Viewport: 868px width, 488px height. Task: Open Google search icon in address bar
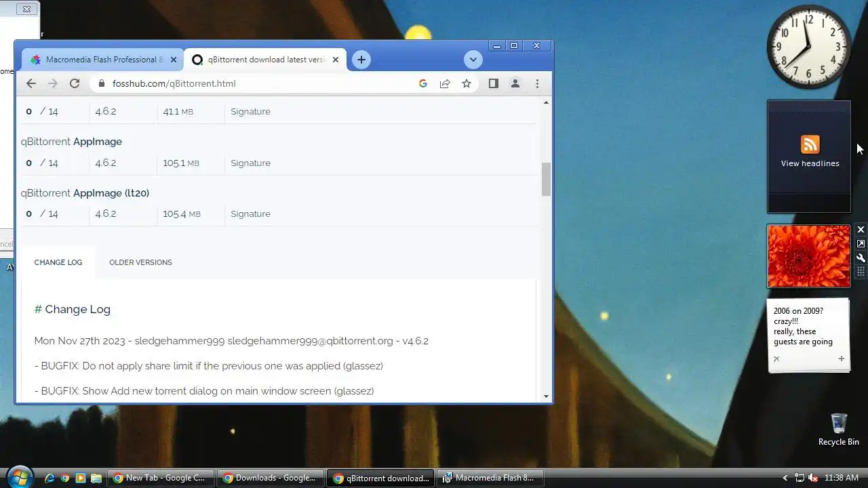[x=423, y=83]
